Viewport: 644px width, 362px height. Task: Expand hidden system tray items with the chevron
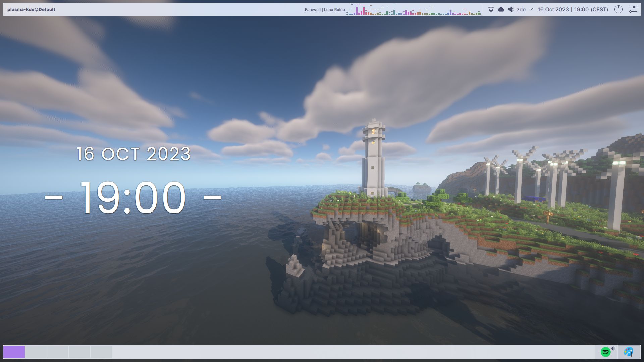coord(531,9)
